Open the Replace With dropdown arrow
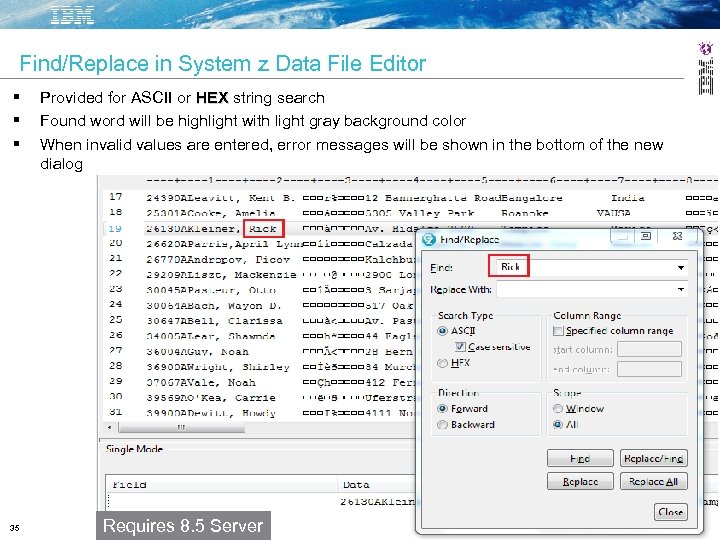This screenshot has width=720, height=540. pyautogui.click(x=681, y=289)
